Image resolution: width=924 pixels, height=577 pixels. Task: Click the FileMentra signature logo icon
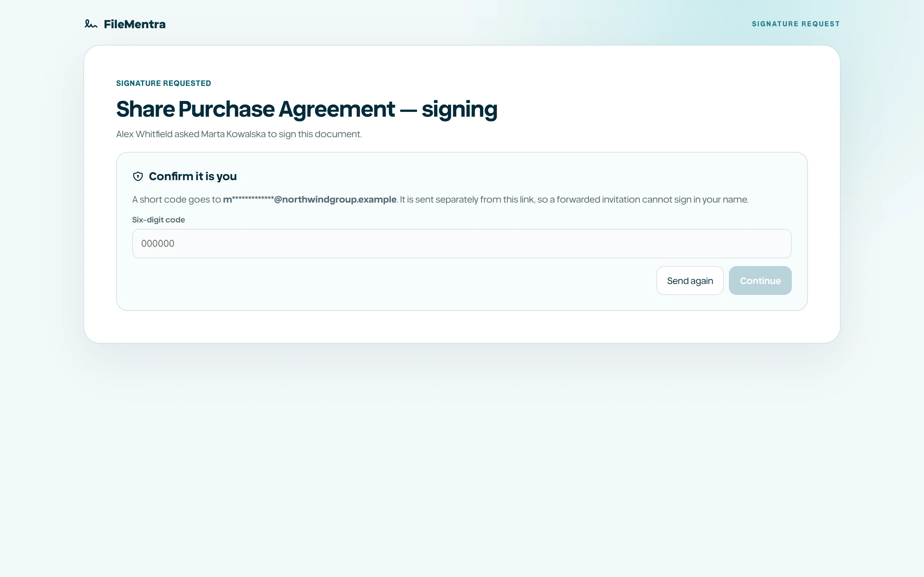(x=91, y=24)
